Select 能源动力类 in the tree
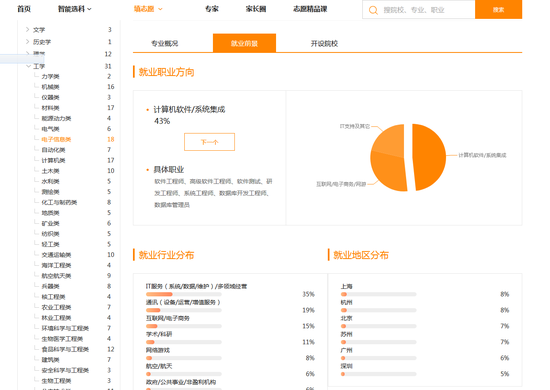The image size is (550, 390). [56, 119]
